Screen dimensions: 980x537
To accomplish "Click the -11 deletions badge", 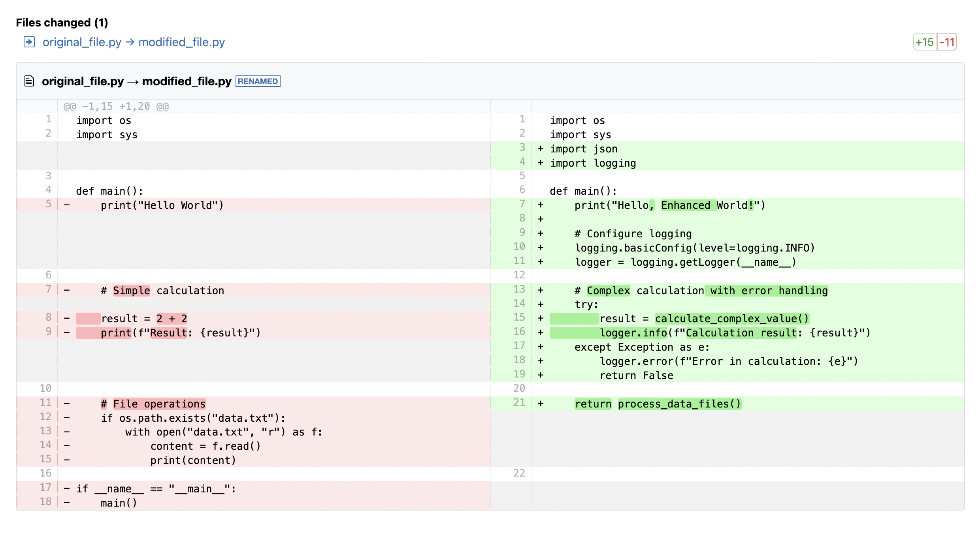I will [x=950, y=41].
